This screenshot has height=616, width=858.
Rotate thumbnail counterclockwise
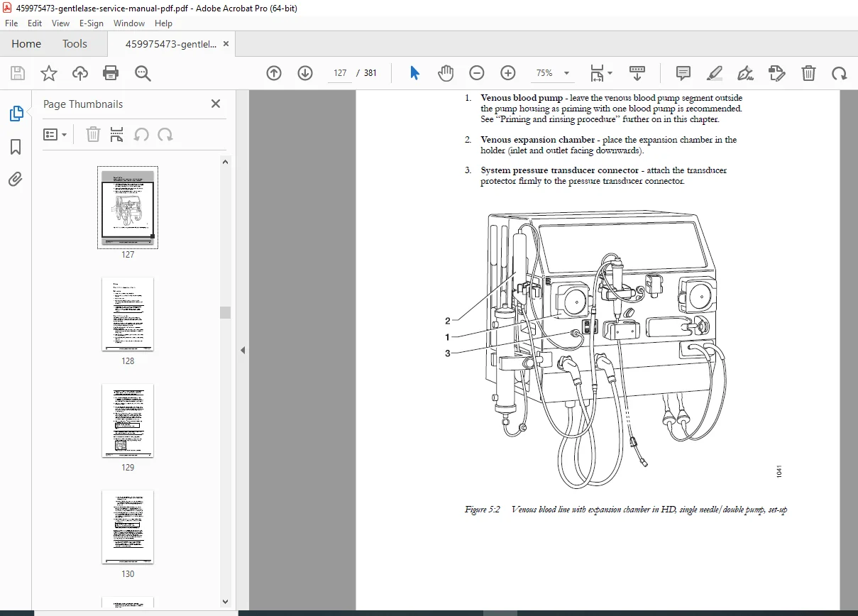(x=141, y=134)
